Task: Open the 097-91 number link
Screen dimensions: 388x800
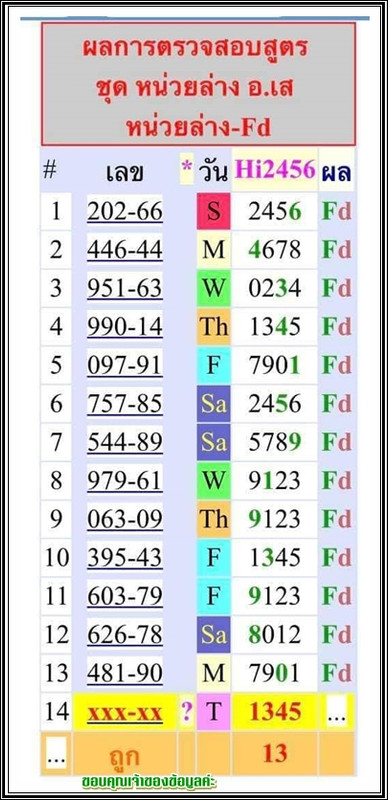Action: point(125,365)
